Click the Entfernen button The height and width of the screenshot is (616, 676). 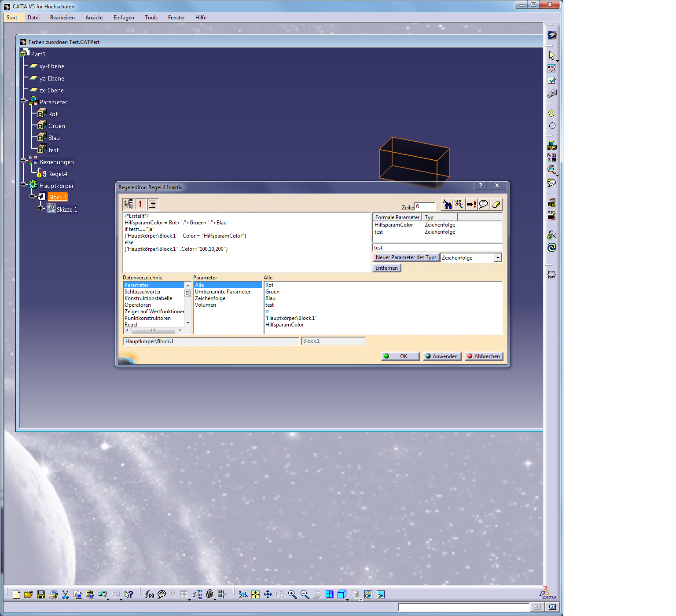tap(387, 268)
